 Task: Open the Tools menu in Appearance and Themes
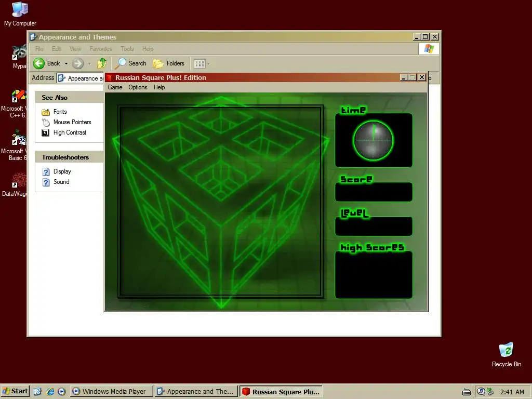pos(127,49)
